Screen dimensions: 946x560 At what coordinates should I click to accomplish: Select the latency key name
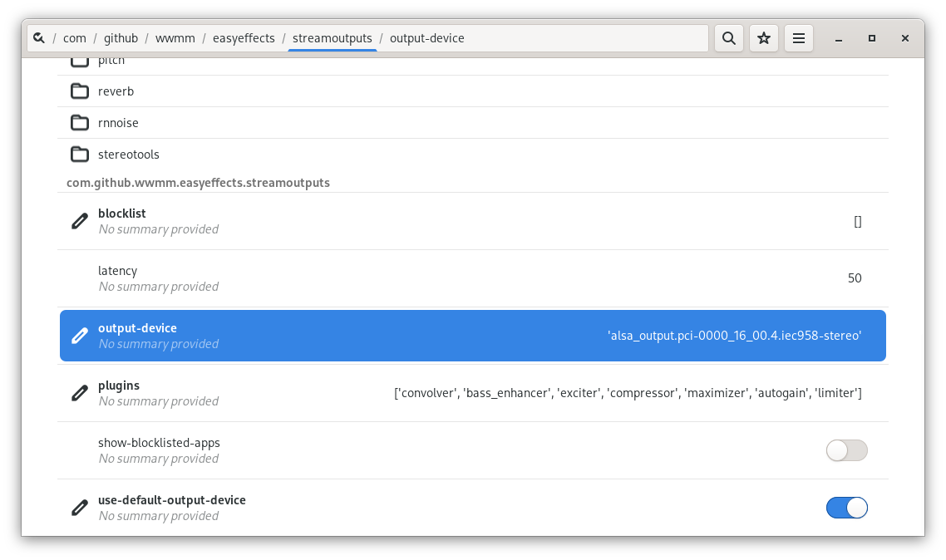(x=118, y=271)
